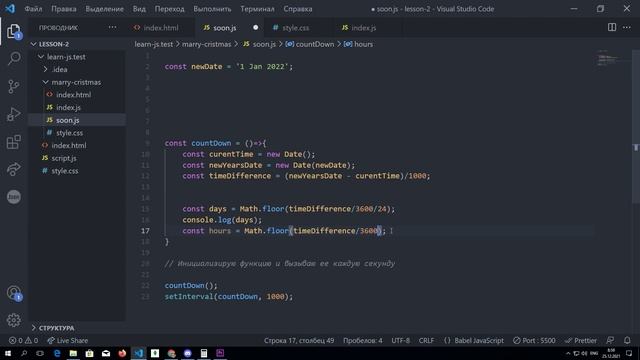
Task: Open the Выполнить menu
Action: point(212,9)
